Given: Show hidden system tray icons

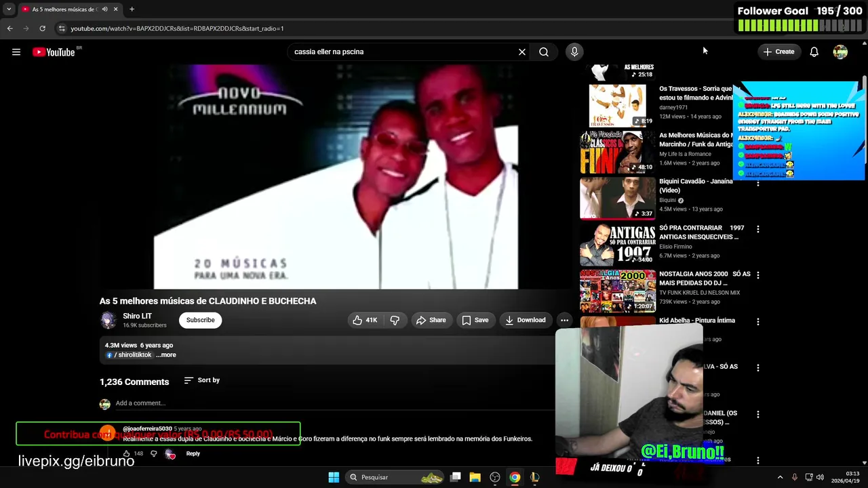Looking at the screenshot, I should [780, 477].
